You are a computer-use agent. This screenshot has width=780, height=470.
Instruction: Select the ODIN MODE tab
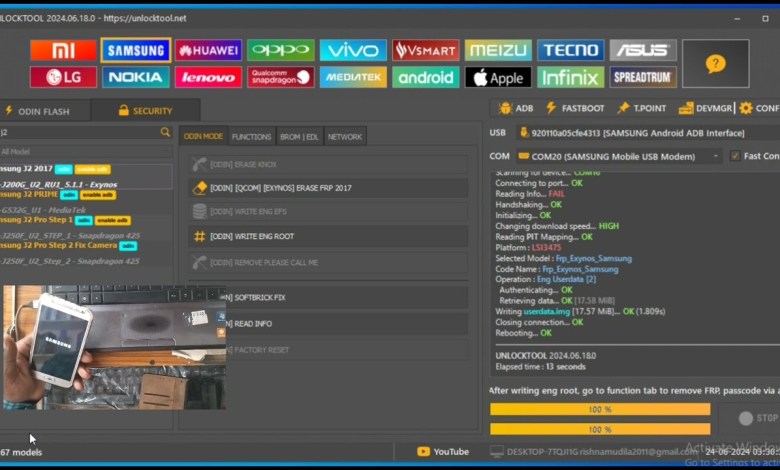[203, 136]
